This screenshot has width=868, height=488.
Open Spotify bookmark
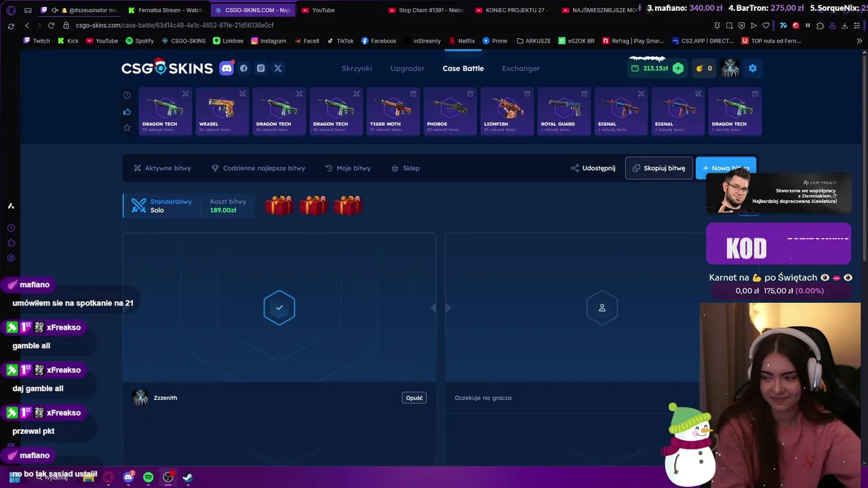click(x=140, y=41)
